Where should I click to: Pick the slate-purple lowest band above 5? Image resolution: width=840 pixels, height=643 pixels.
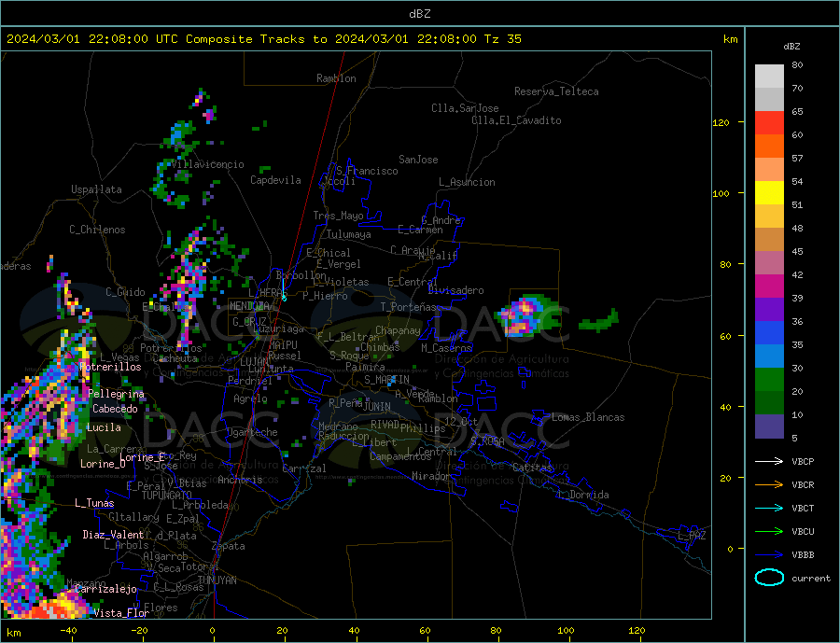point(769,426)
